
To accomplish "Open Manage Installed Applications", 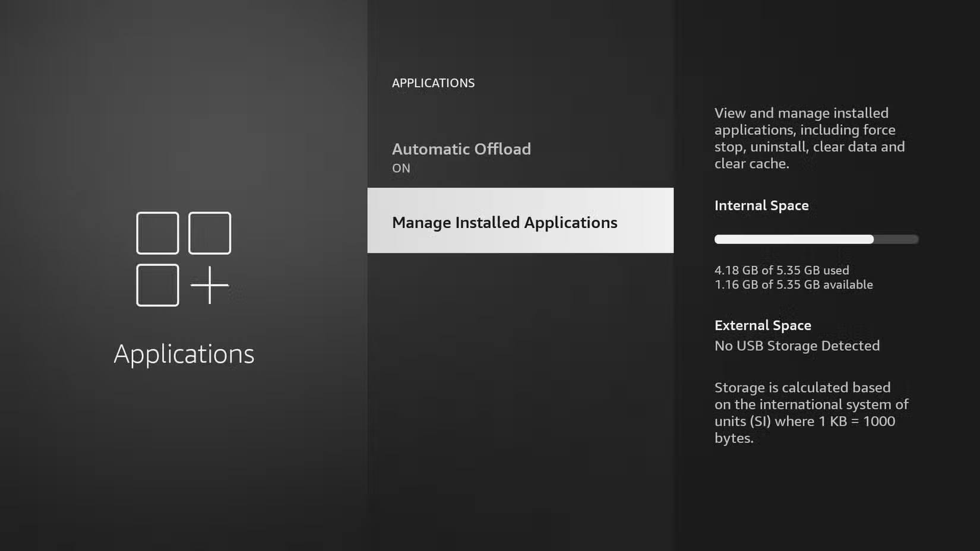I will tap(504, 222).
